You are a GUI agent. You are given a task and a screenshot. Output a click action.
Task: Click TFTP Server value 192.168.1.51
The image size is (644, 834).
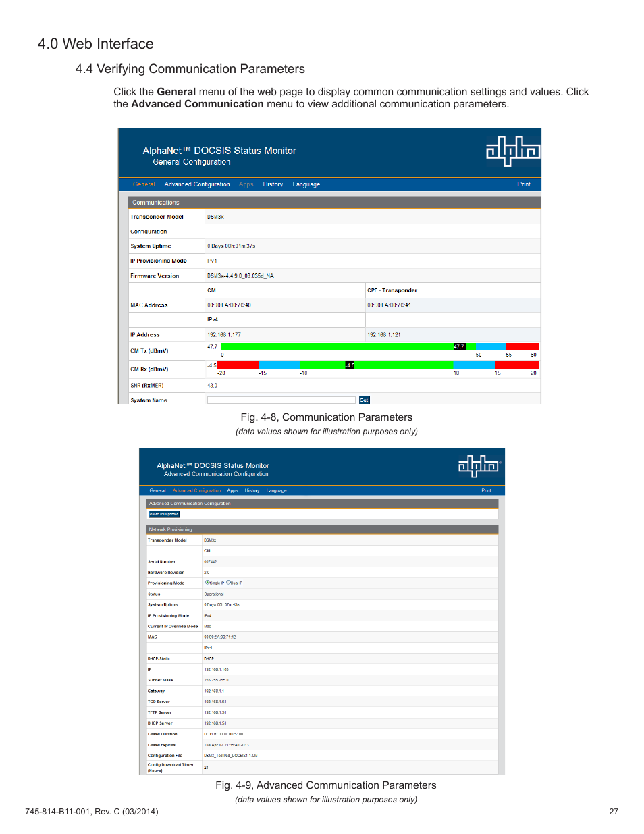pyautogui.click(x=215, y=713)
